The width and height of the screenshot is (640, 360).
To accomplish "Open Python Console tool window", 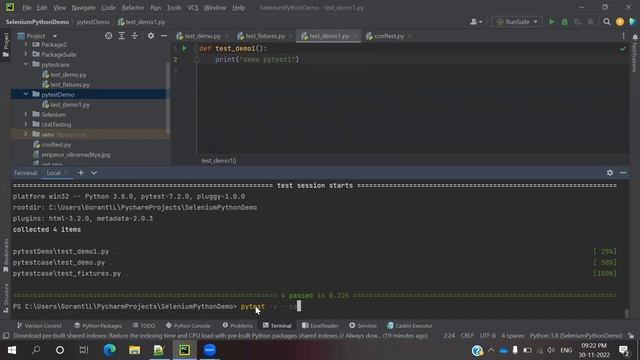I will pos(188,325).
